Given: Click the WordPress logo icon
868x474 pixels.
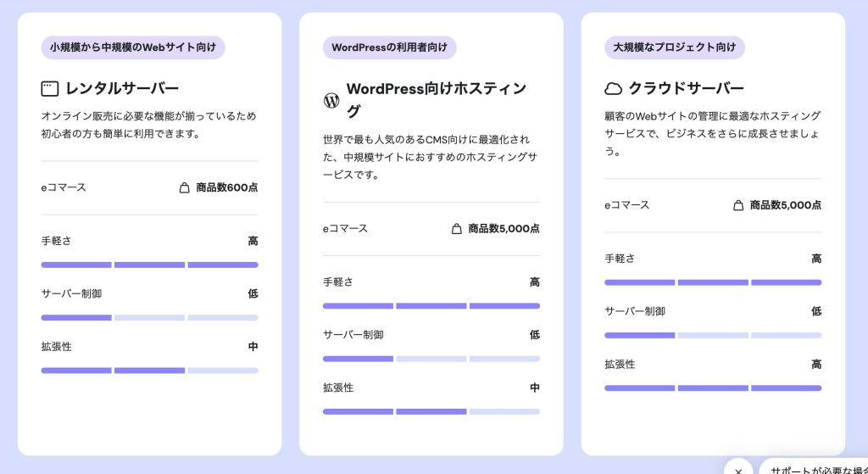Looking at the screenshot, I should tap(331, 100).
